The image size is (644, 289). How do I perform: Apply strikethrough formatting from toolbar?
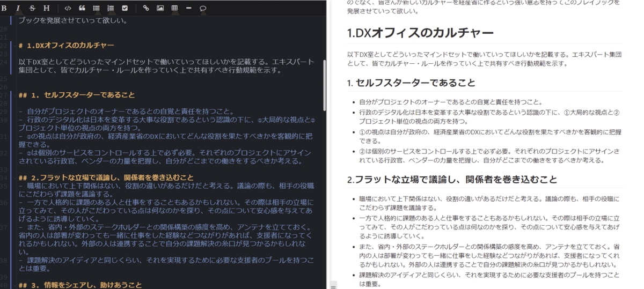click(x=32, y=8)
